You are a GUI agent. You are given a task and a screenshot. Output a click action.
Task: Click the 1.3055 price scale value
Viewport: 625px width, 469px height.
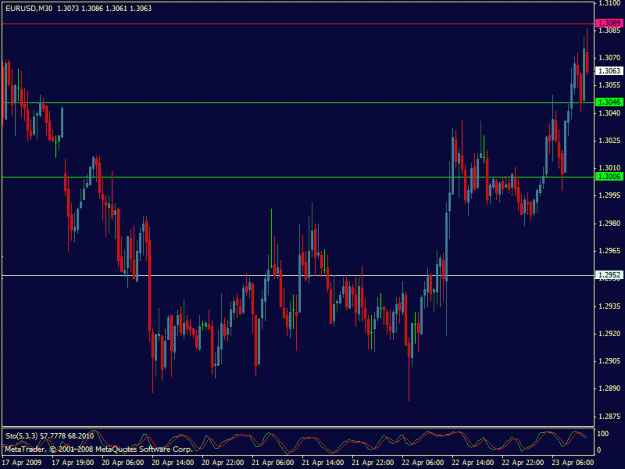pyautogui.click(x=609, y=85)
